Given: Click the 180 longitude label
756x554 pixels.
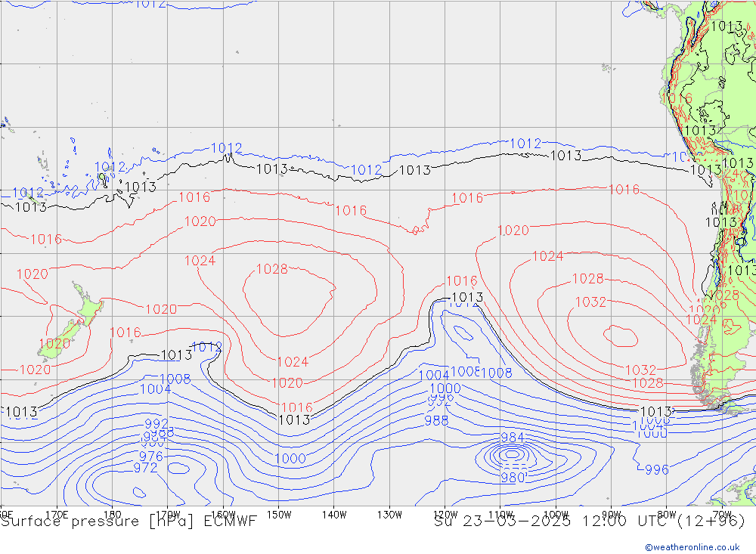Looking at the screenshot, I should (x=113, y=515).
